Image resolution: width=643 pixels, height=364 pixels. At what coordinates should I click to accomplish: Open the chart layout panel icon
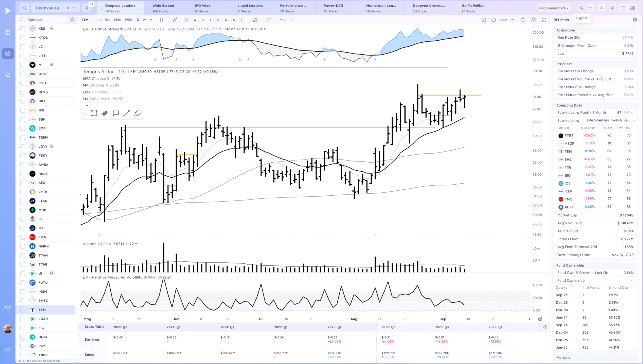(x=484, y=20)
